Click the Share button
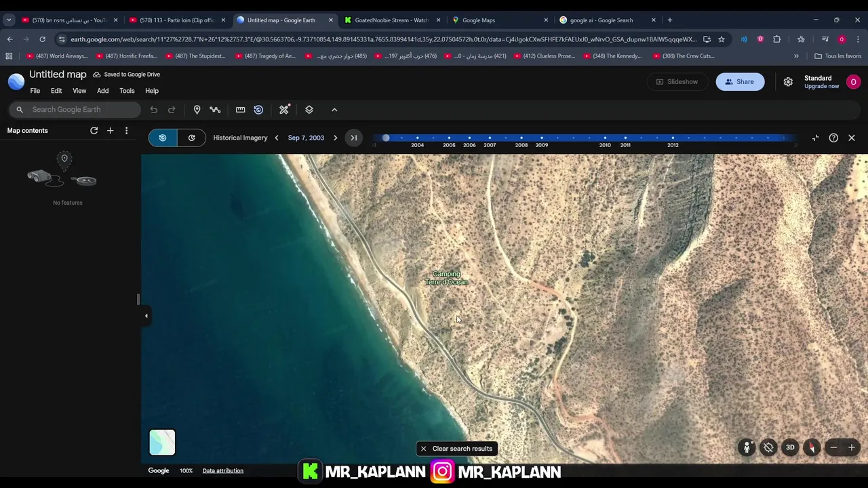 pos(740,82)
